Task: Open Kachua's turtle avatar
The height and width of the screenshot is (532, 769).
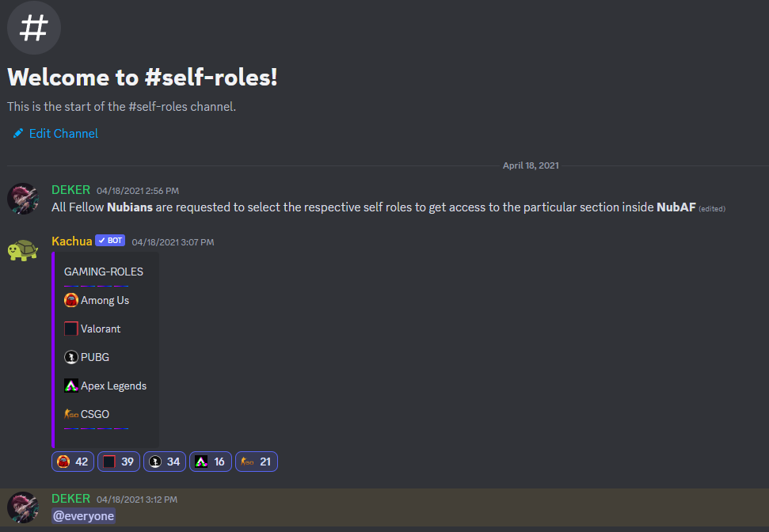Action: click(23, 250)
